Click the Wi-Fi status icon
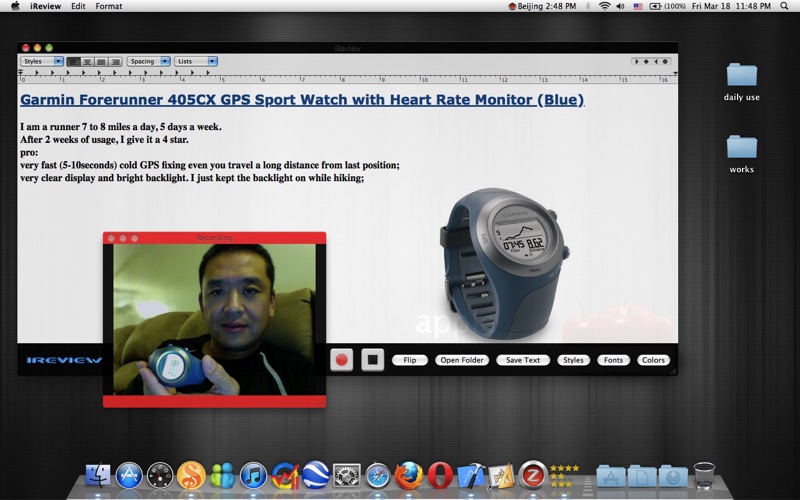The height and width of the screenshot is (500, 800). [605, 6]
